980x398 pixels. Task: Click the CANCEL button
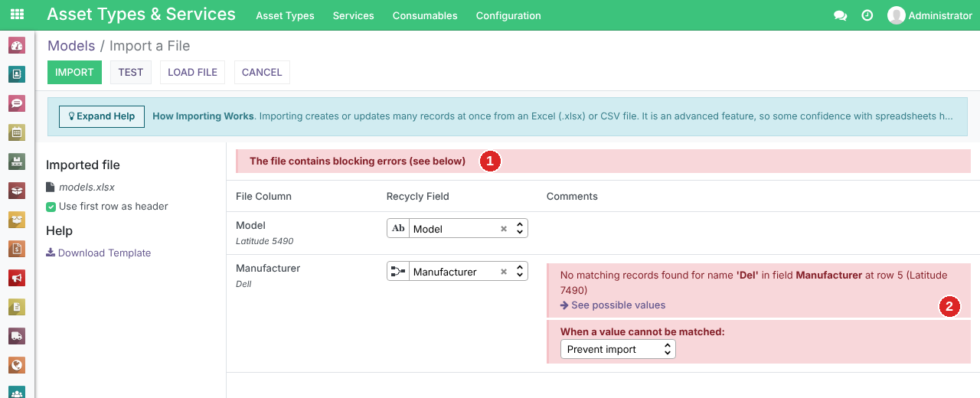(262, 72)
